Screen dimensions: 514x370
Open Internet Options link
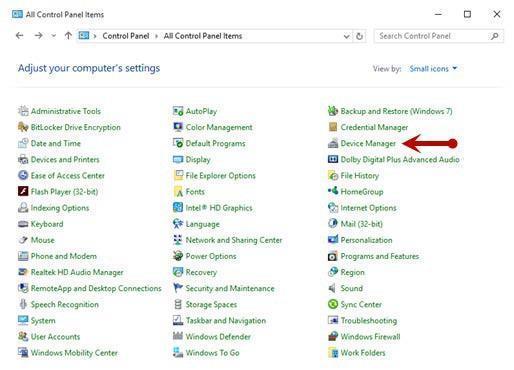pyautogui.click(x=368, y=208)
